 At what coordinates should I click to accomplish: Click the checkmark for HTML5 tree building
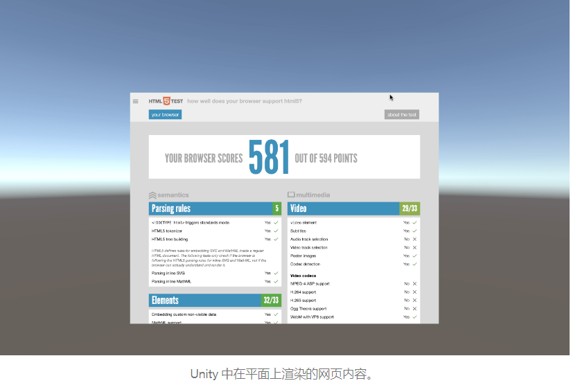[x=276, y=240]
